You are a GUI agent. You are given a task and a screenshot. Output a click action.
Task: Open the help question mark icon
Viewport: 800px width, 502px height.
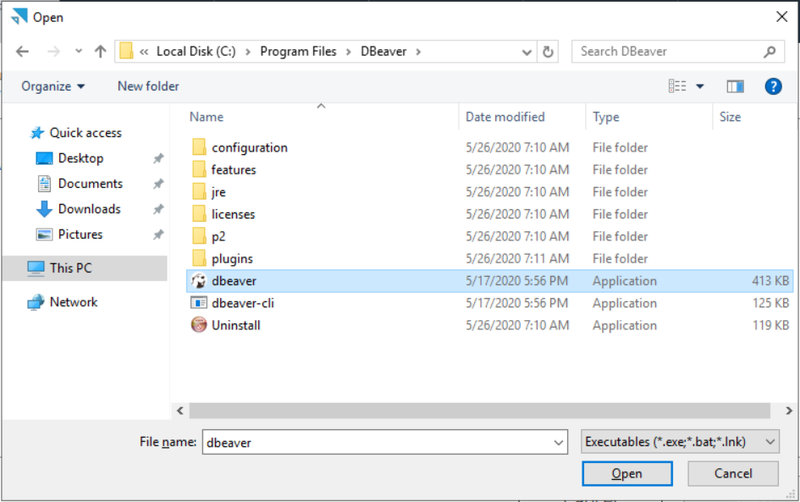coord(773,86)
